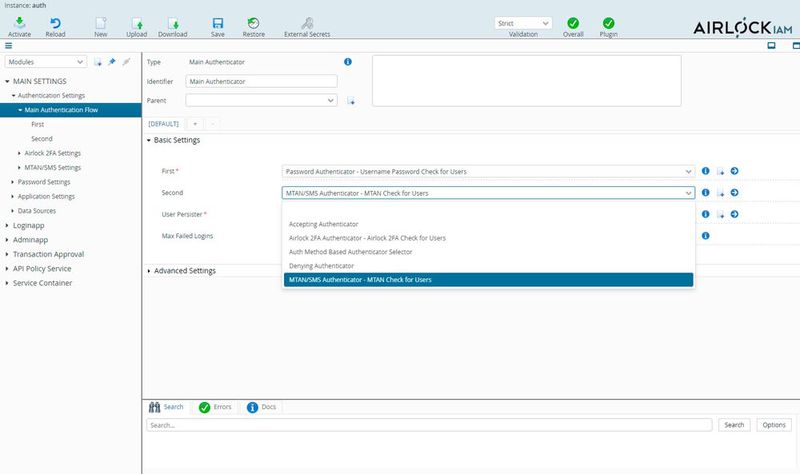The image size is (800, 474).
Task: Click the Plugin validation status icon
Action: click(x=608, y=23)
